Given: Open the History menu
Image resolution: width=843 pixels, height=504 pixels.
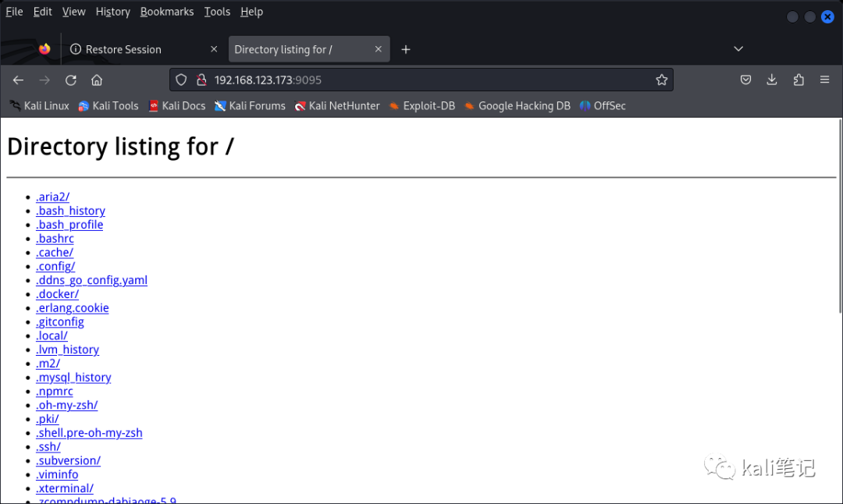Looking at the screenshot, I should [x=112, y=12].
